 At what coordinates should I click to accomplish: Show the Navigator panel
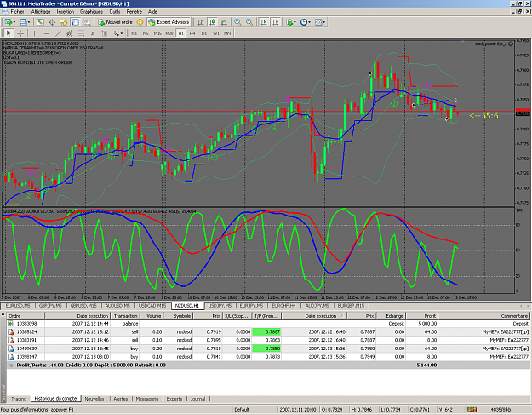[64, 22]
